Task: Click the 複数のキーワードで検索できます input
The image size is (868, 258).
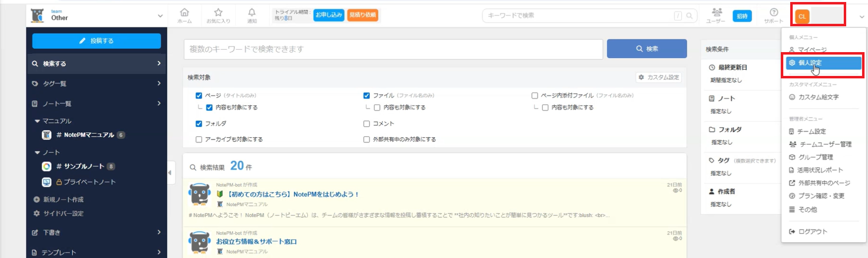Action: click(393, 49)
